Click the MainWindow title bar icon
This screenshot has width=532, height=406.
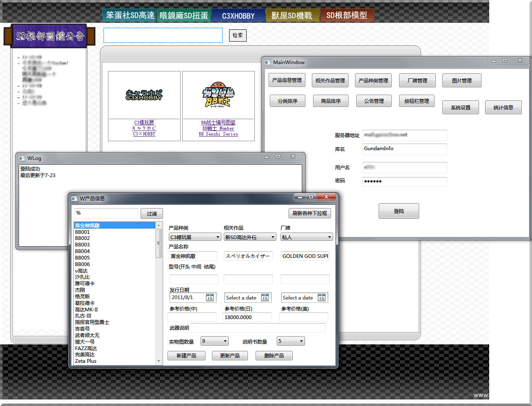point(268,62)
